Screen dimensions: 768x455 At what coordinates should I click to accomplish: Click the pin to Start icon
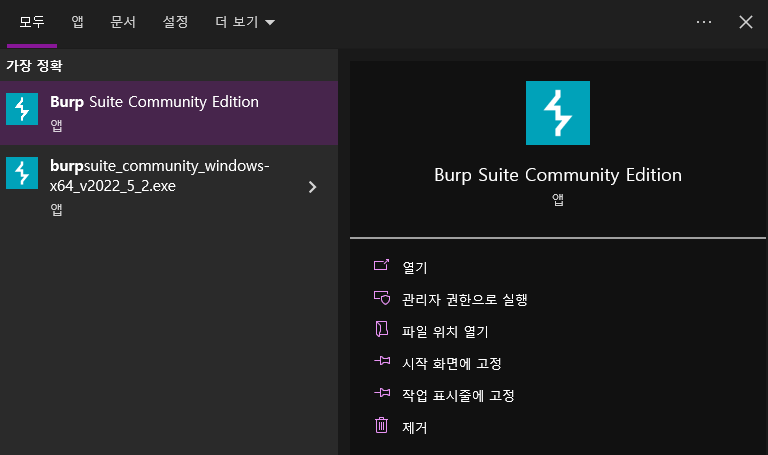[x=382, y=361]
